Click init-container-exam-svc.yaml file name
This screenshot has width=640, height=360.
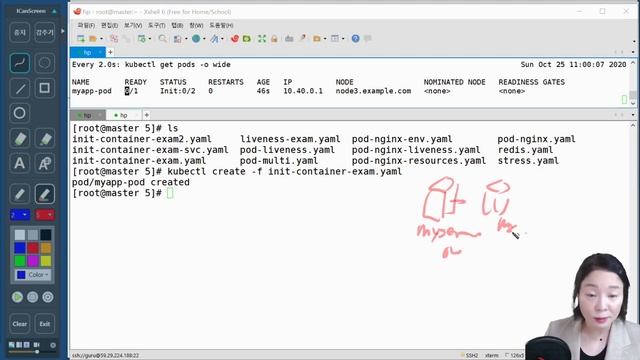tap(150, 150)
